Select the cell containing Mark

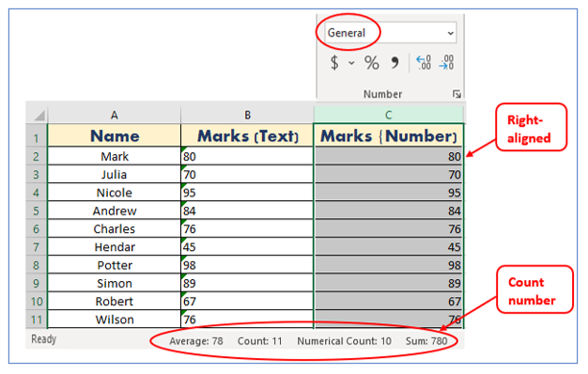point(115,156)
